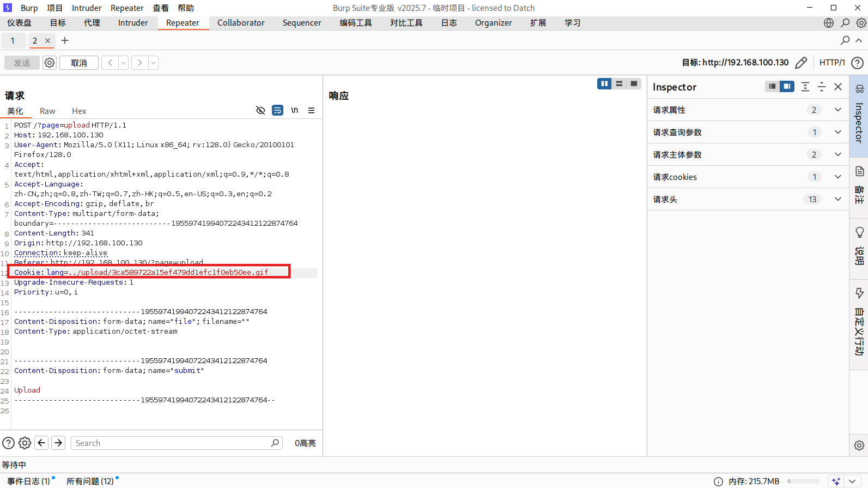Viewport: 868px width, 488px height.
Task: Click HTTP/1 protocol selector
Action: (832, 63)
